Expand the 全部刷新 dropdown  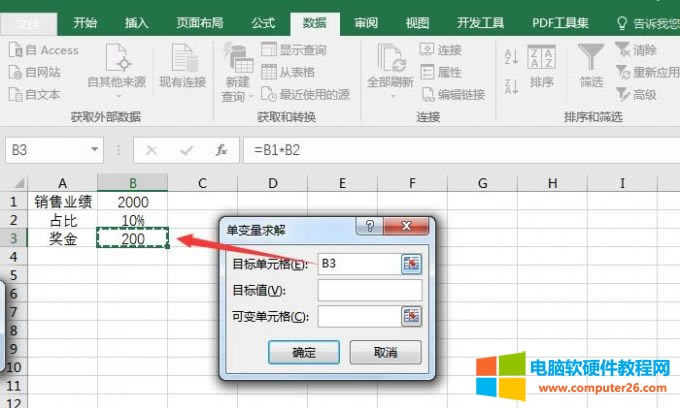(x=390, y=98)
